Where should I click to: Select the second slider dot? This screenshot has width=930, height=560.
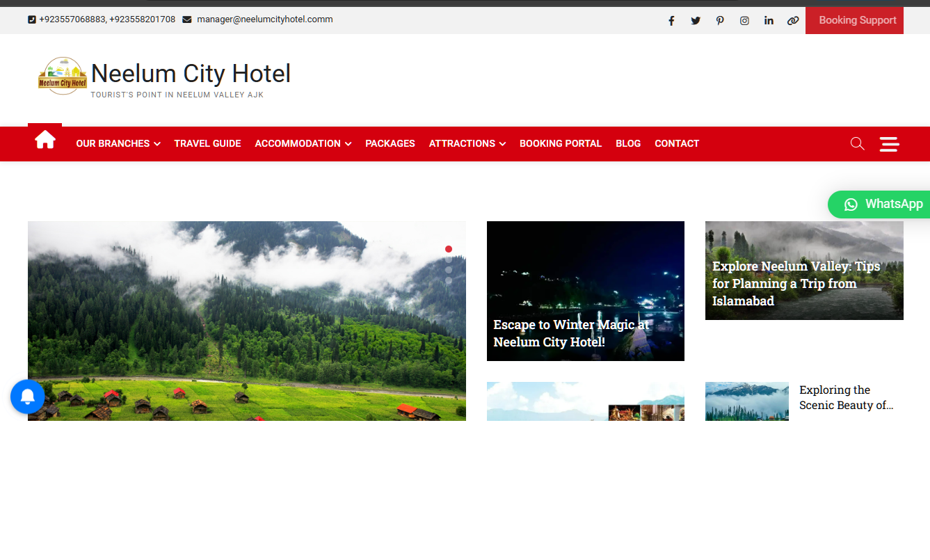pyautogui.click(x=449, y=259)
